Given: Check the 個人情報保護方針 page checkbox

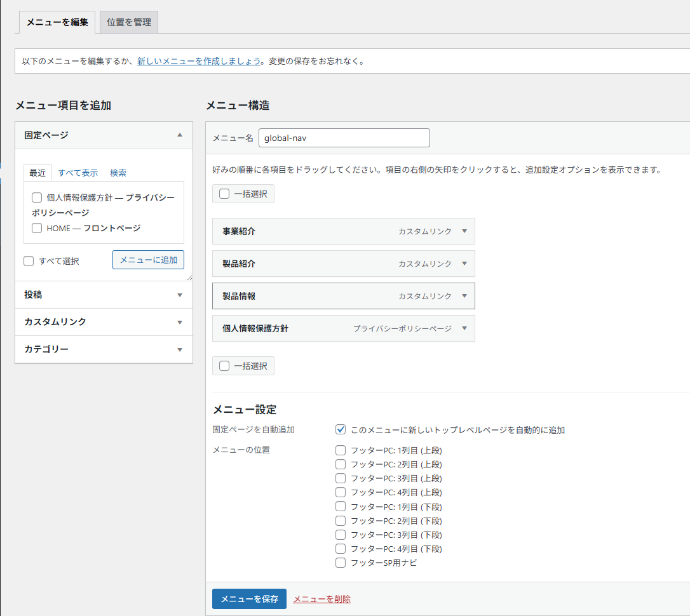Looking at the screenshot, I should click(x=37, y=198).
